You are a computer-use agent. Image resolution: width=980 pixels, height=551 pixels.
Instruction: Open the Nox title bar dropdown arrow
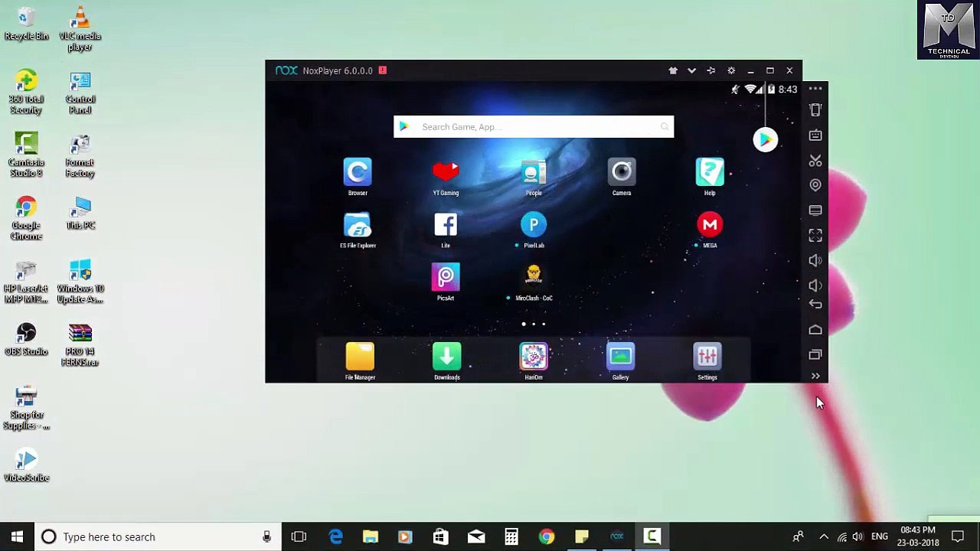691,70
